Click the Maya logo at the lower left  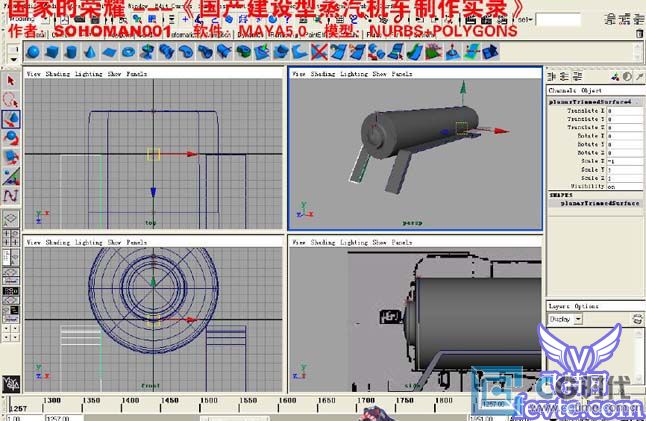click(x=11, y=384)
